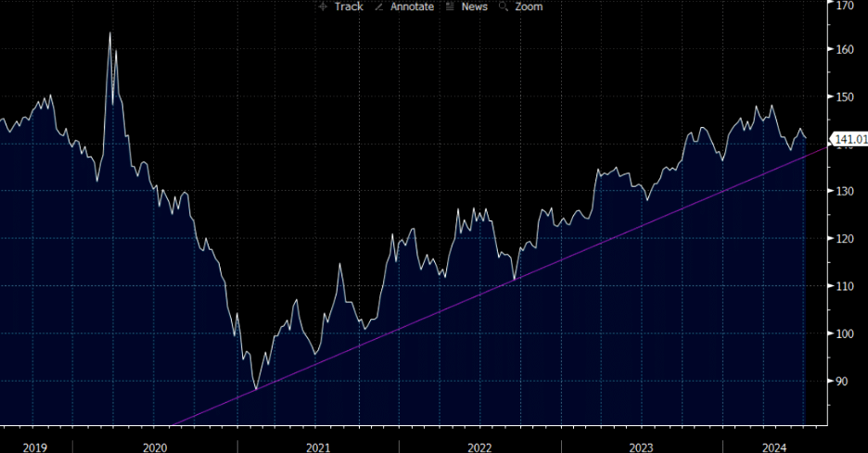Click the 2023 label on time axis
The height and width of the screenshot is (453, 868).
pos(641,447)
